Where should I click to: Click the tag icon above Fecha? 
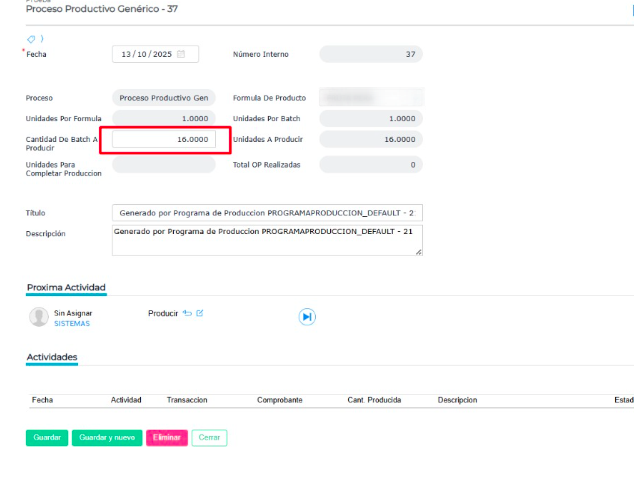click(30, 39)
